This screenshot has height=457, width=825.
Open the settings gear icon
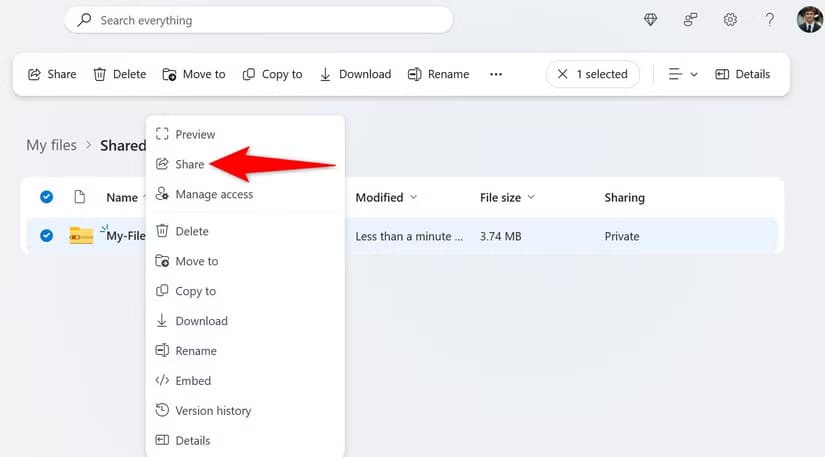(731, 20)
